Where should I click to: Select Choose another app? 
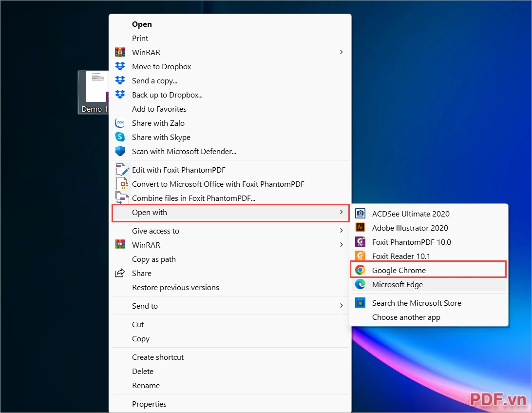coord(429,317)
